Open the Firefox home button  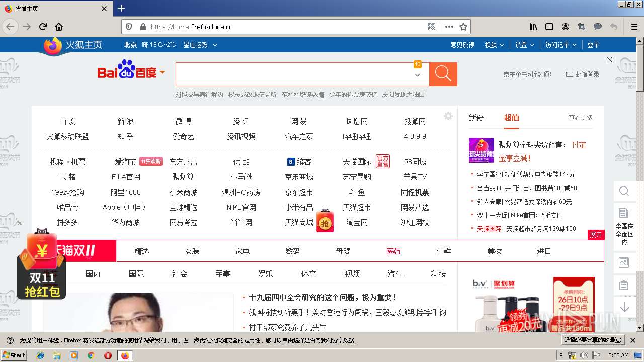59,27
